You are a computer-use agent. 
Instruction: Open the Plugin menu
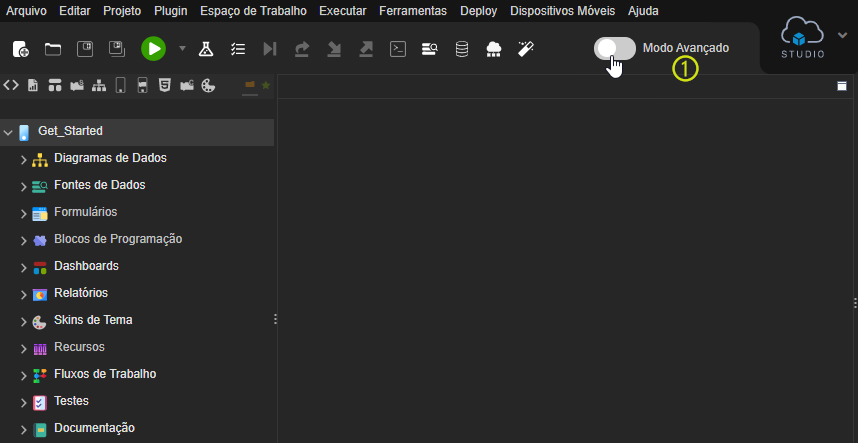tap(171, 11)
